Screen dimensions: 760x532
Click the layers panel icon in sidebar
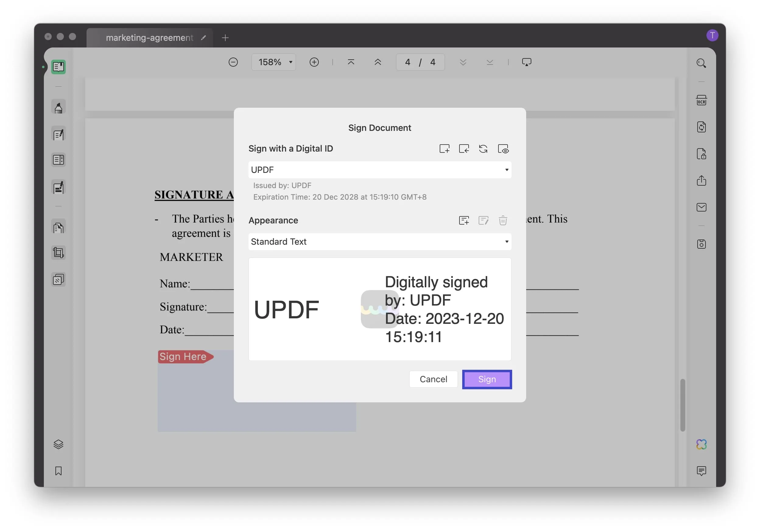pyautogui.click(x=58, y=444)
